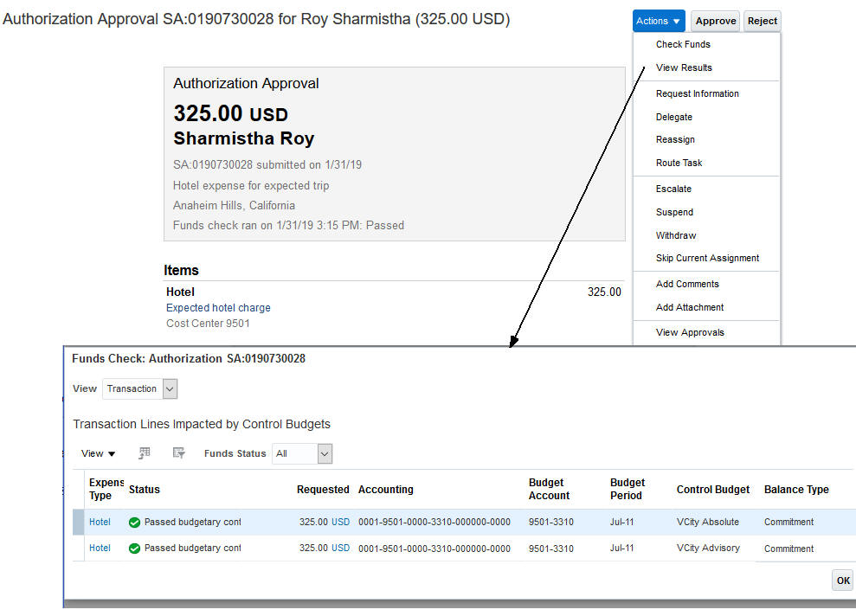This screenshot has width=856, height=616.
Task: Click green passed checkmark in VCity Advisory row
Action: (134, 549)
